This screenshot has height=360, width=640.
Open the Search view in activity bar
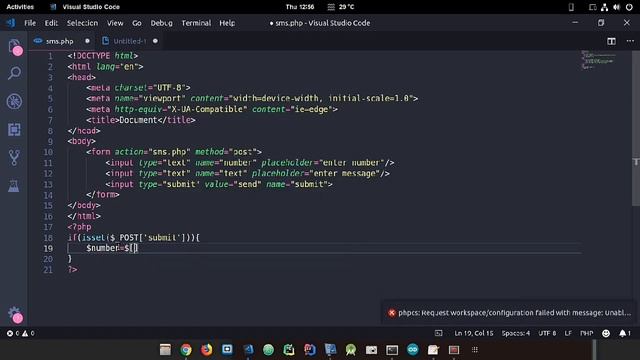(x=14, y=73)
